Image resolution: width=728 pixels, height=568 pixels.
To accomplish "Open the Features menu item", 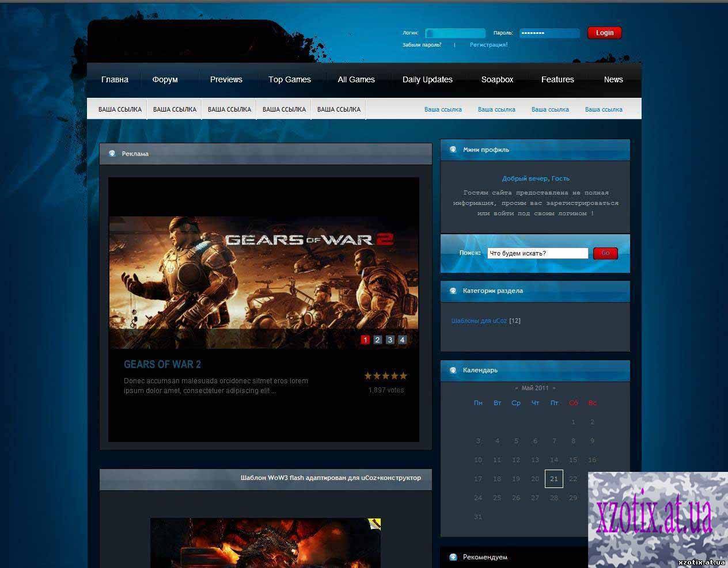I will 558,79.
